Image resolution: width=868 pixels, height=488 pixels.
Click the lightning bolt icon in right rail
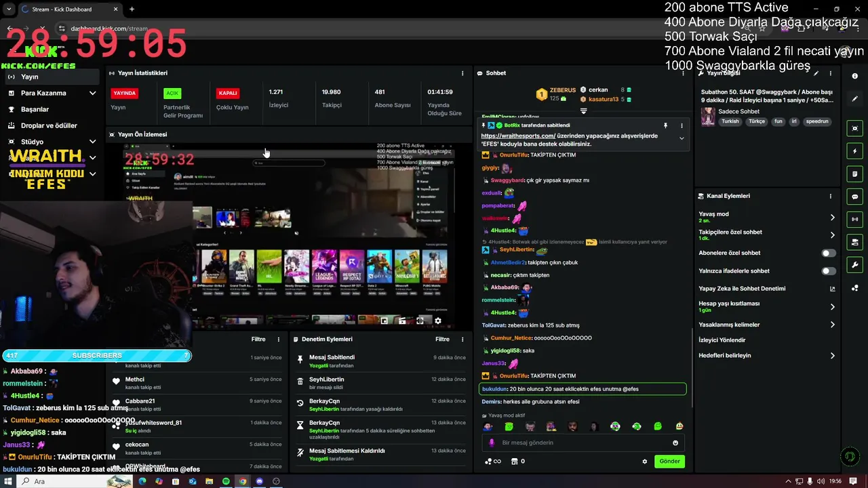click(x=855, y=151)
